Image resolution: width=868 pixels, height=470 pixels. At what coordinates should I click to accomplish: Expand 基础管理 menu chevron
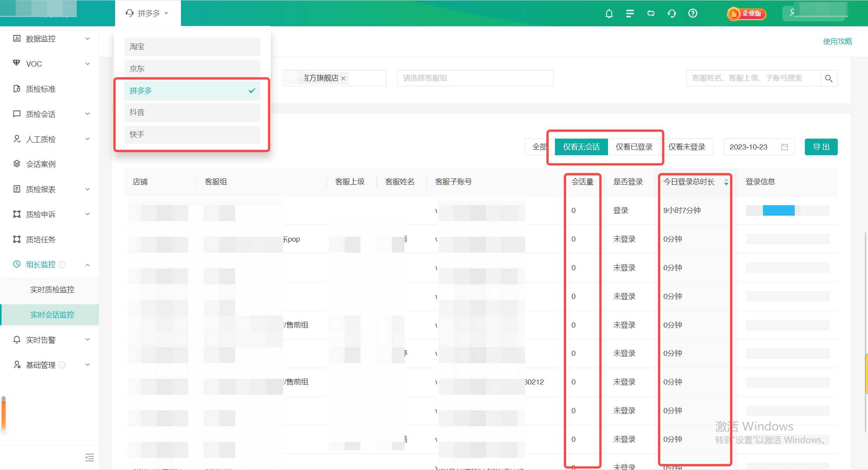click(88, 365)
